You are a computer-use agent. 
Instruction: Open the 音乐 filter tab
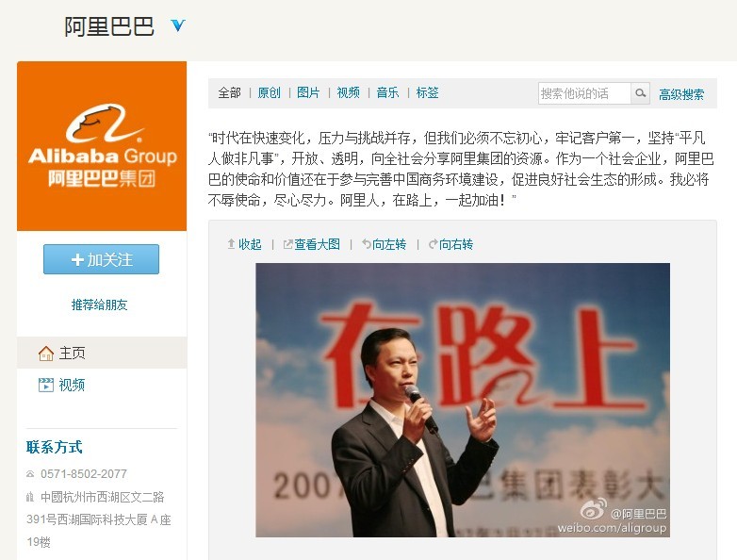[x=387, y=92]
